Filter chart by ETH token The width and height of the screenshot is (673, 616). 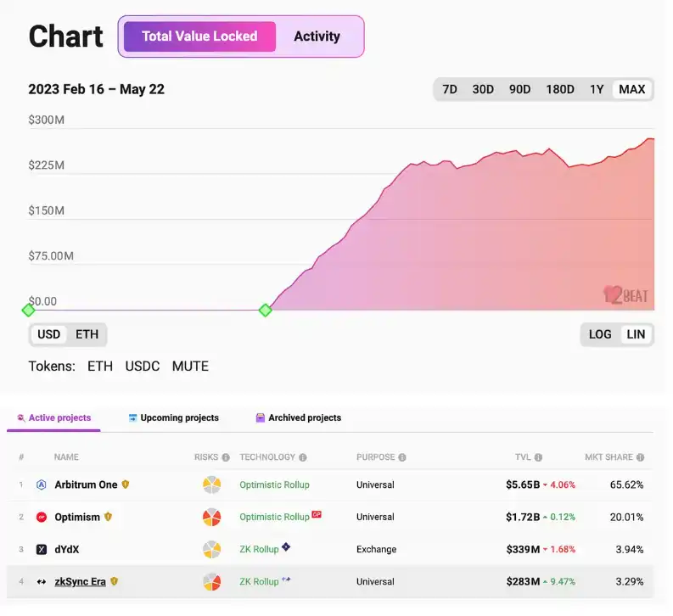point(100,366)
